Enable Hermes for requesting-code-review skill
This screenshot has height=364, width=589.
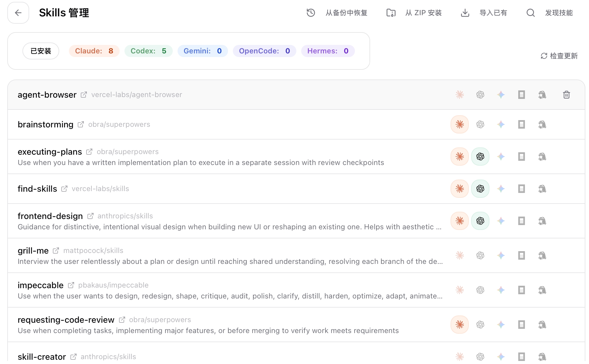pyautogui.click(x=542, y=325)
